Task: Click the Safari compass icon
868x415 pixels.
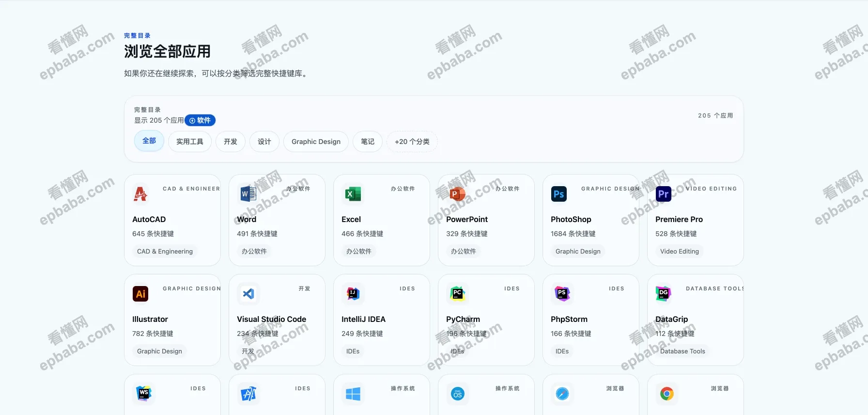Action: [x=562, y=394]
